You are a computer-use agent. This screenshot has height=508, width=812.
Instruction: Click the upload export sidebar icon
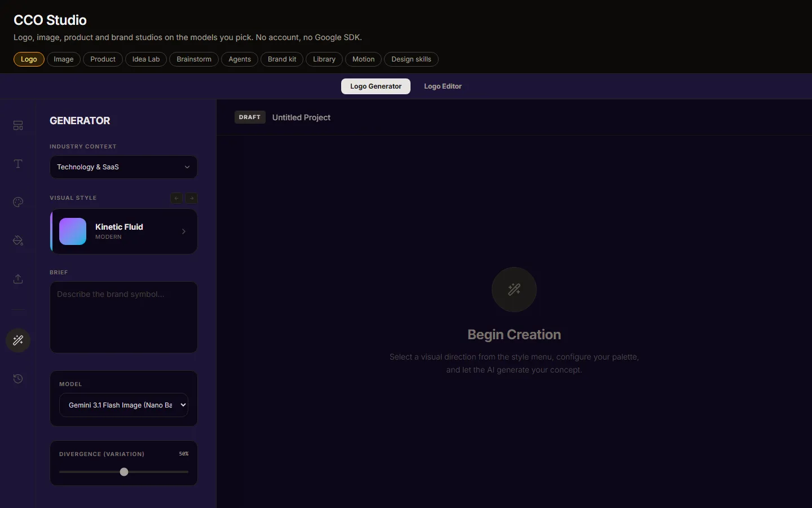pyautogui.click(x=18, y=279)
